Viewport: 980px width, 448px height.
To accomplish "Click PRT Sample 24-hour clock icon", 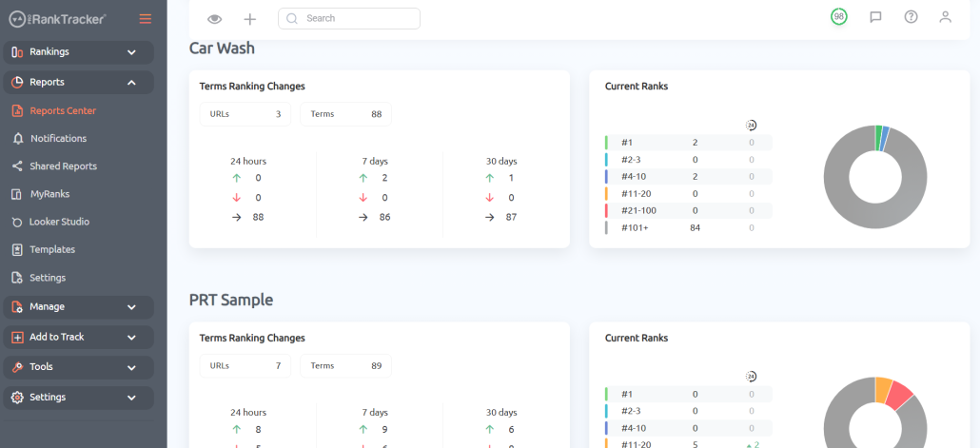I will tap(752, 377).
